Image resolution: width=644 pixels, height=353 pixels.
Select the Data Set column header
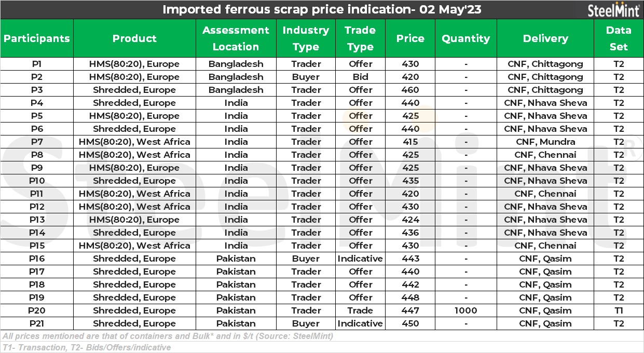tap(619, 38)
